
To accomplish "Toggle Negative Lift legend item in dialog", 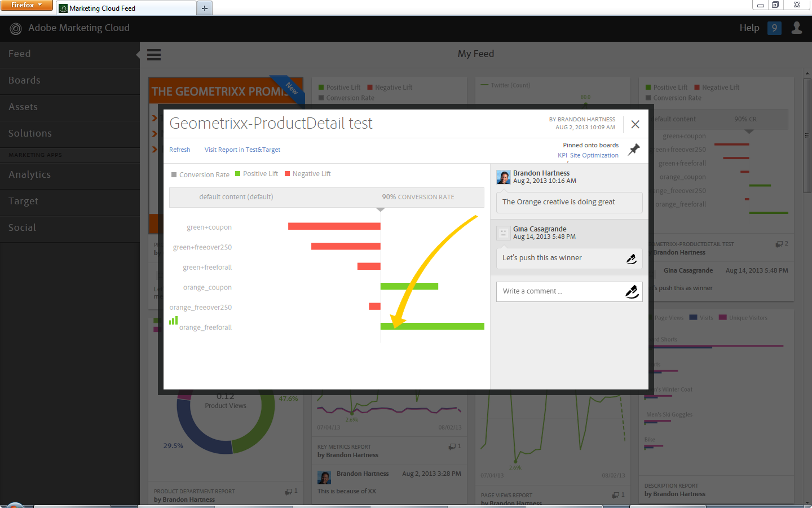I will click(x=308, y=174).
